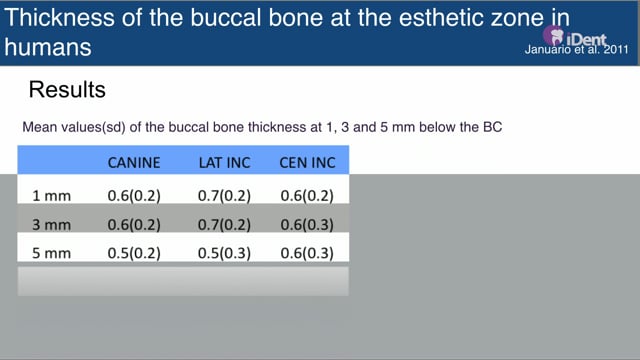The height and width of the screenshot is (360, 640).
Task: Select the Januario et al. 2011 citation
Action: pos(576,50)
